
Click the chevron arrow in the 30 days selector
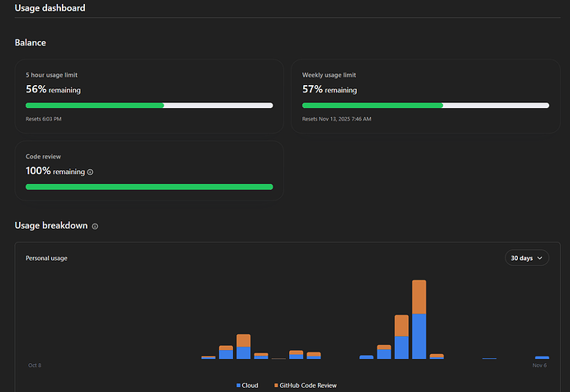click(x=539, y=258)
